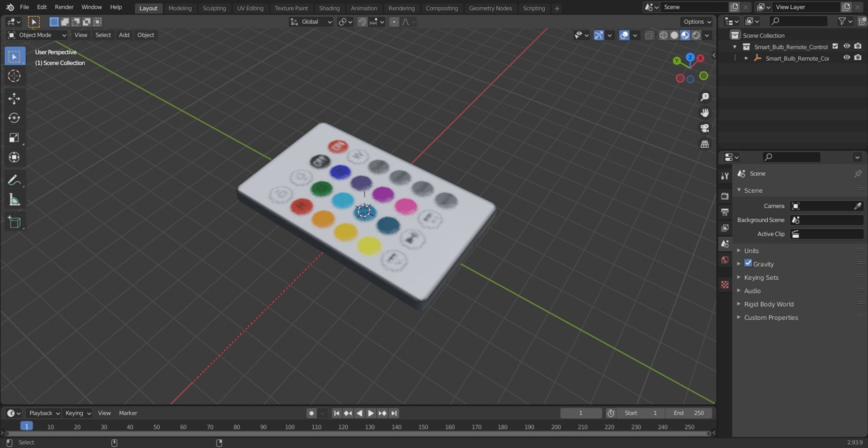The image size is (868, 448).
Task: Toggle X-ray mode
Action: (649, 35)
